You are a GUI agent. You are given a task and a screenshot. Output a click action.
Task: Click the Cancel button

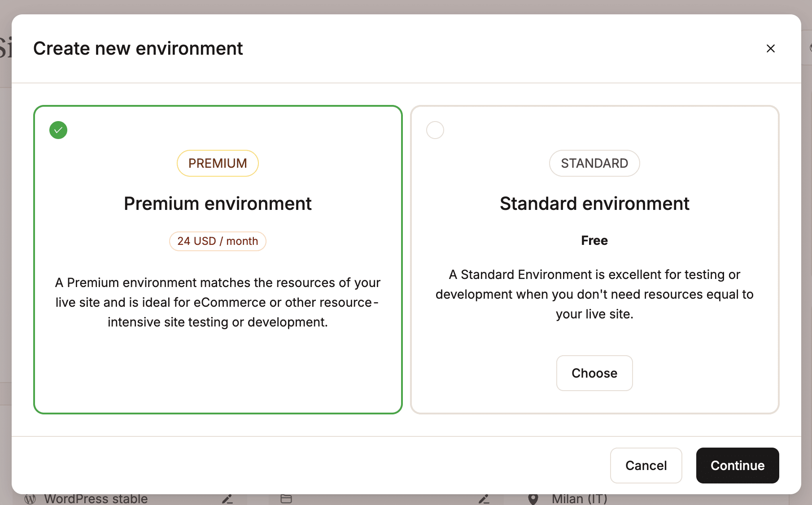[x=646, y=466]
